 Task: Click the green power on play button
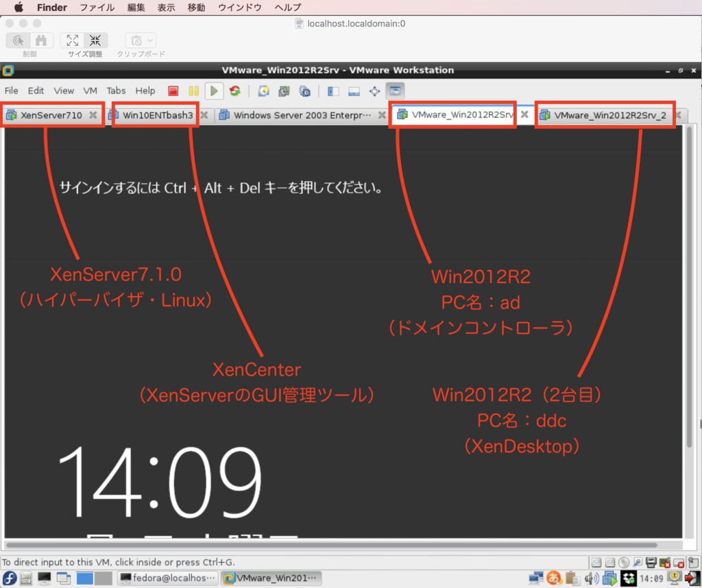[214, 91]
